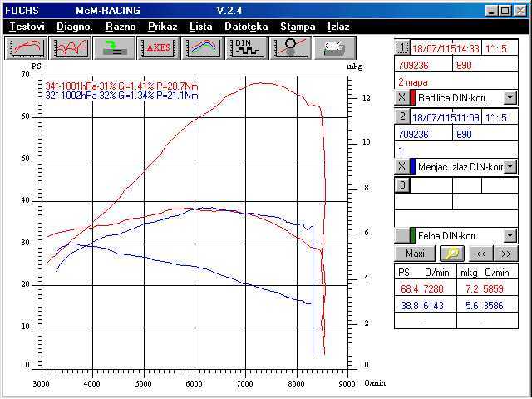The image size is (532, 399).
Task: Click the DIN correction waveform icon
Action: [246, 47]
